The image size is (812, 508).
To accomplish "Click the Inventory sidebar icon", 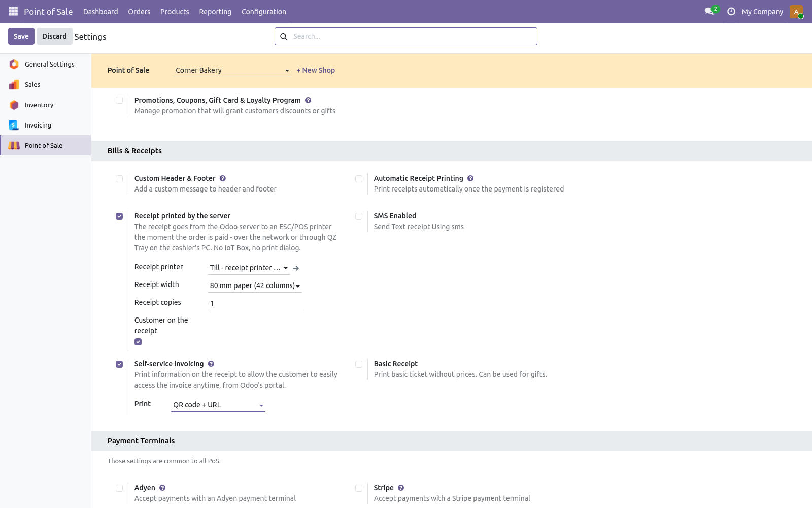I will [14, 105].
